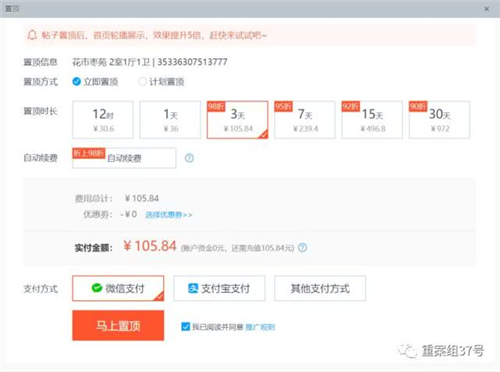
Task: Choose the 12时 ¥30.6 duration
Action: (103, 120)
